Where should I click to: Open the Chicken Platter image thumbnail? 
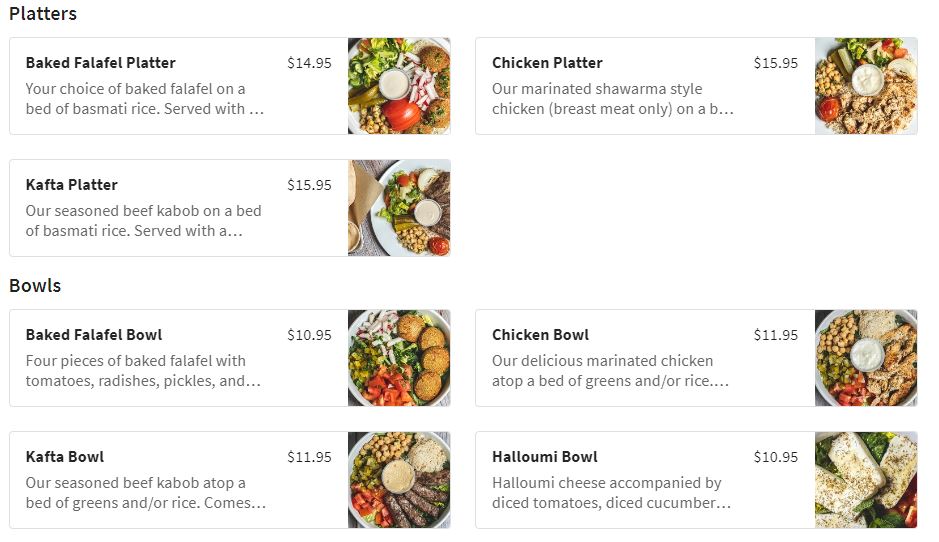pos(865,86)
